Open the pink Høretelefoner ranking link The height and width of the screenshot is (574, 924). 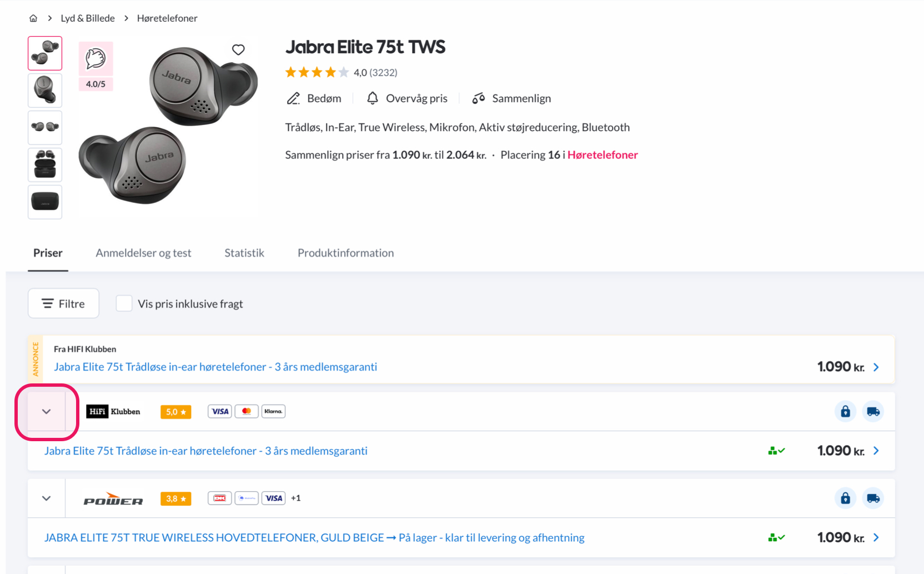click(602, 155)
